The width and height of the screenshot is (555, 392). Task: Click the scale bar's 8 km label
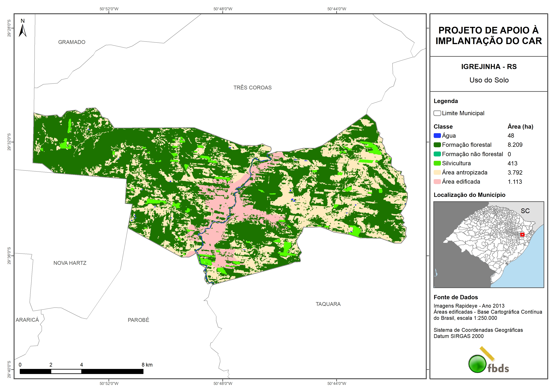coord(147,365)
